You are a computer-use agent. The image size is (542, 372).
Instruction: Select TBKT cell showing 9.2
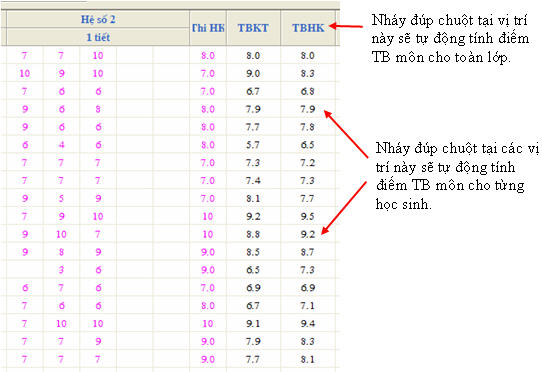pyautogui.click(x=253, y=216)
